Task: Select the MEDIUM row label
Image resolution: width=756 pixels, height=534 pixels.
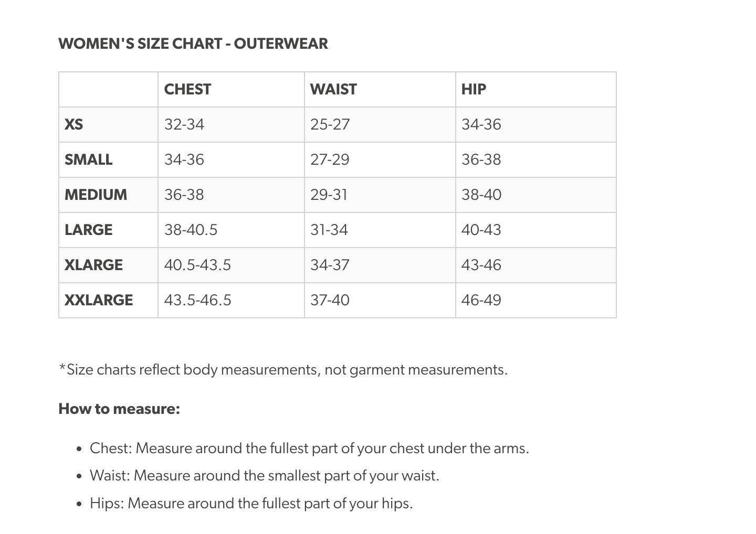Action: pyautogui.click(x=96, y=195)
